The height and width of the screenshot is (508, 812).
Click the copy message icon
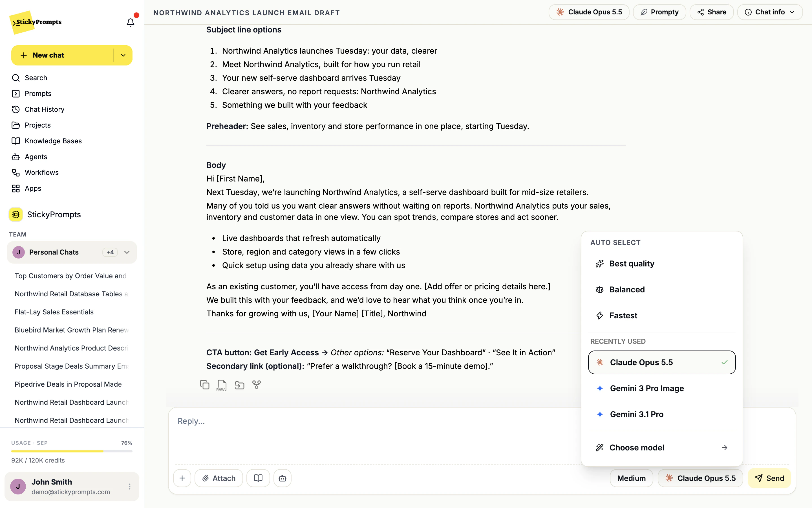205,385
